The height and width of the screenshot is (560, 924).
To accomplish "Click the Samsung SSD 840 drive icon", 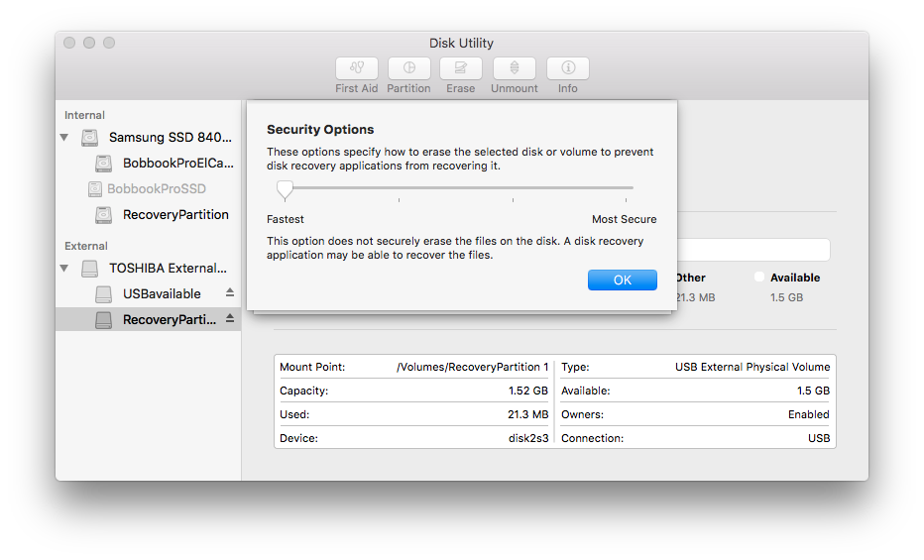I will tap(89, 137).
